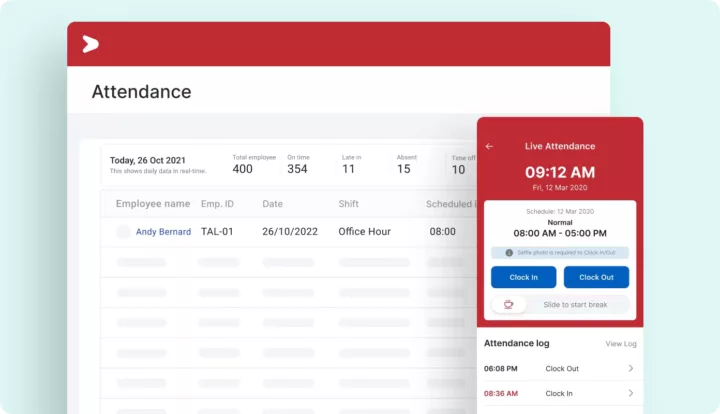The height and width of the screenshot is (414, 720).
Task: Select the On time 354 statistic
Action: (298, 164)
